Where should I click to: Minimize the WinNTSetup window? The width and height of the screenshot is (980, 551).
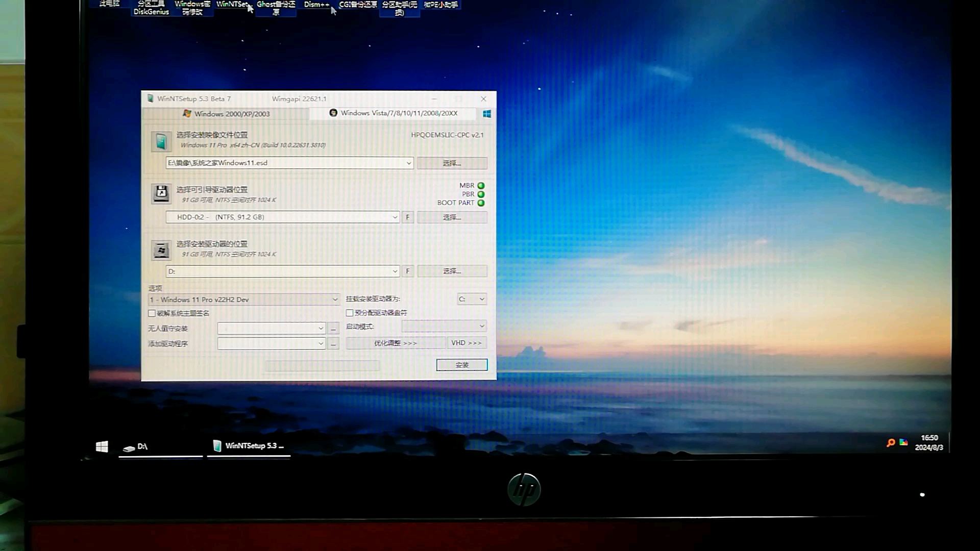(434, 99)
